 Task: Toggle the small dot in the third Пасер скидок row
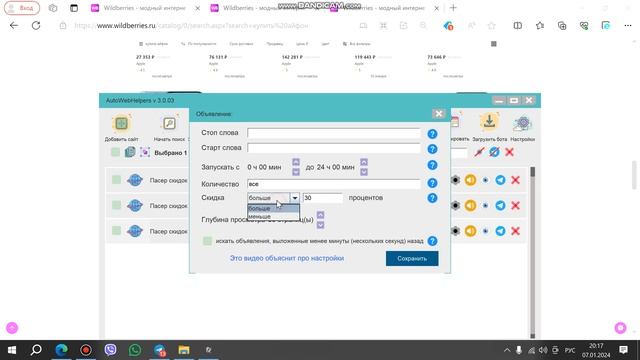(485, 231)
